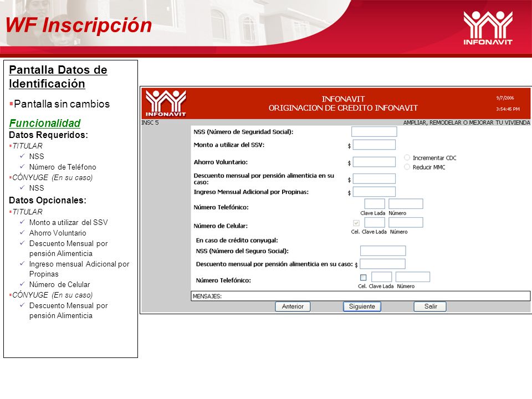Click the Pantalla Datos de Identificación heading
This screenshot has width=532, height=399.
click(x=58, y=76)
